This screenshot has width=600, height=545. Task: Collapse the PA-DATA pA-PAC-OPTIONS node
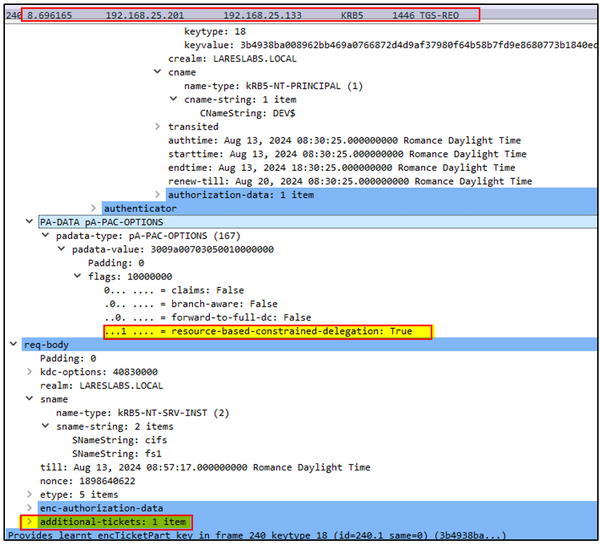coord(30,222)
